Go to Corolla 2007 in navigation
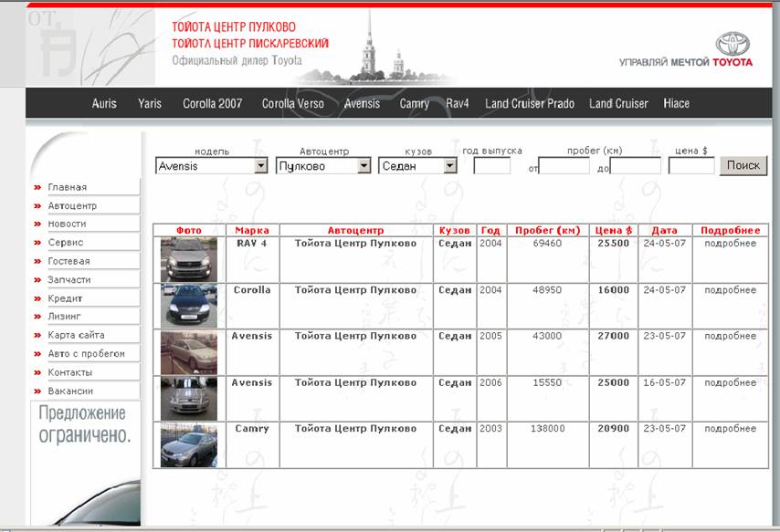Viewport: 780px width, 532px height. [x=213, y=103]
